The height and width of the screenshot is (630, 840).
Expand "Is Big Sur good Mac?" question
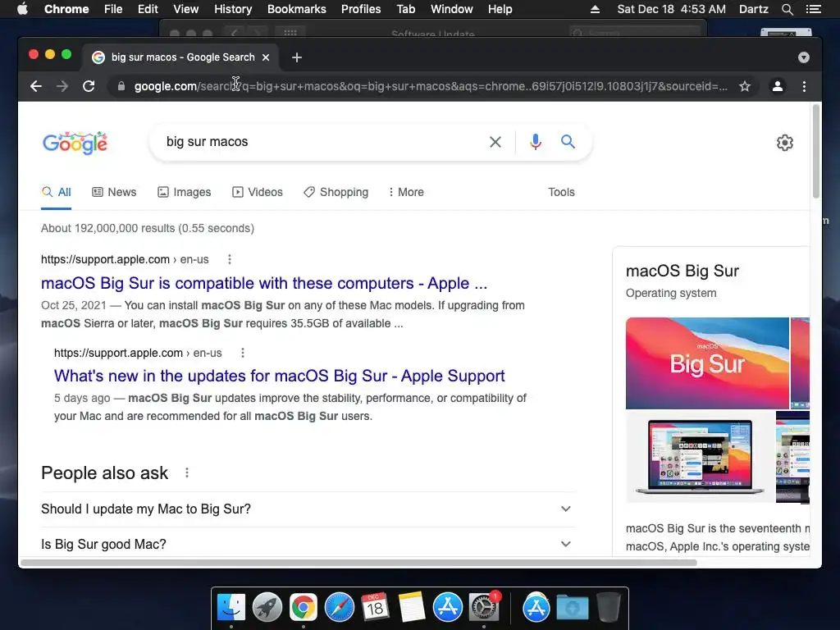308,544
